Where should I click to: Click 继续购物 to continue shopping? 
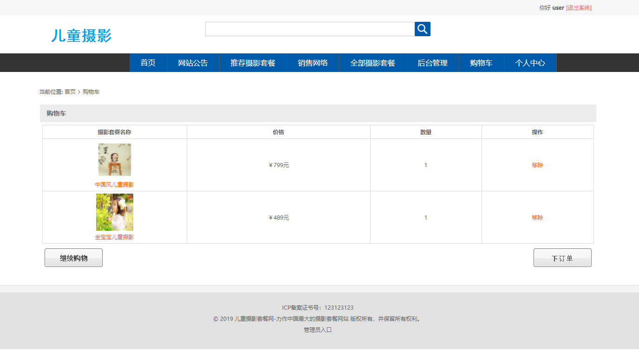(73, 257)
